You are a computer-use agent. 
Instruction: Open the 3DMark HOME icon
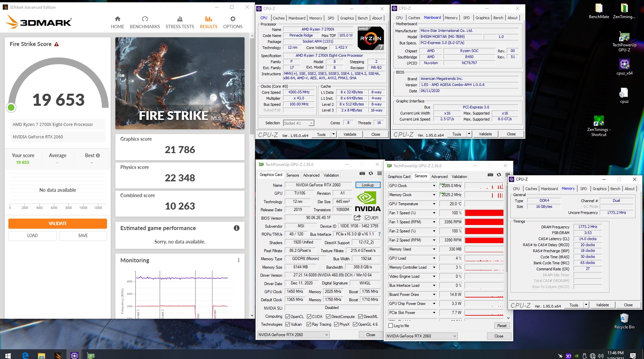(x=117, y=19)
